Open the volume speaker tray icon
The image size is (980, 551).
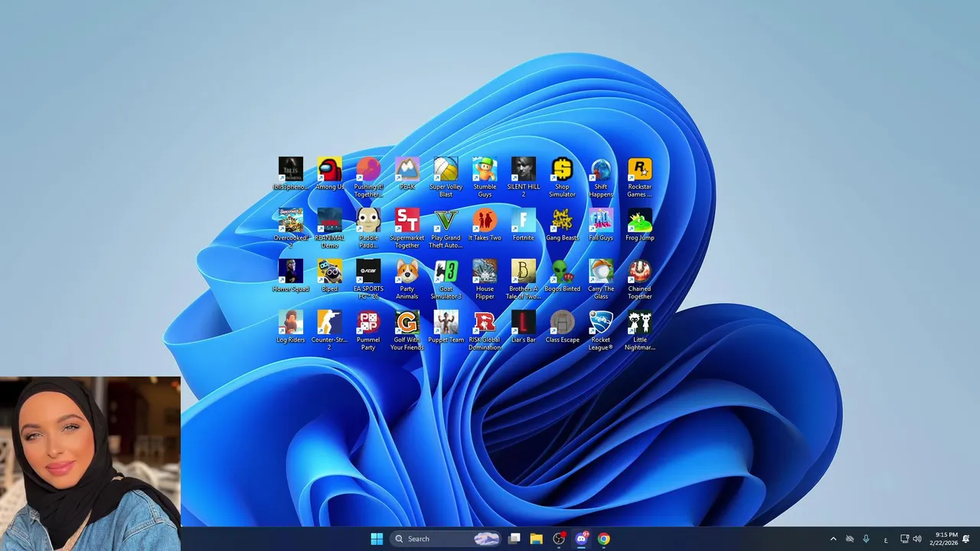(917, 539)
